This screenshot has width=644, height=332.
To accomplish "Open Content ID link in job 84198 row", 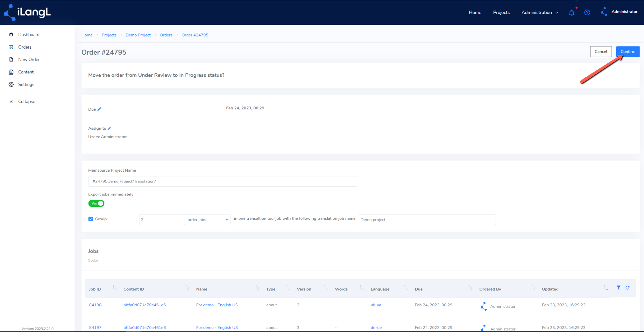I will [145, 305].
